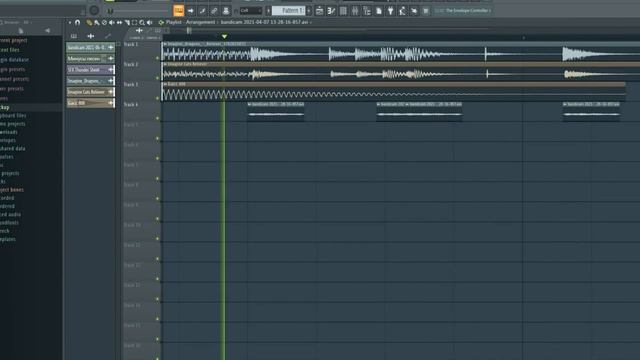
Task: Click the plug icon in top toolbar
Action: [391, 11]
